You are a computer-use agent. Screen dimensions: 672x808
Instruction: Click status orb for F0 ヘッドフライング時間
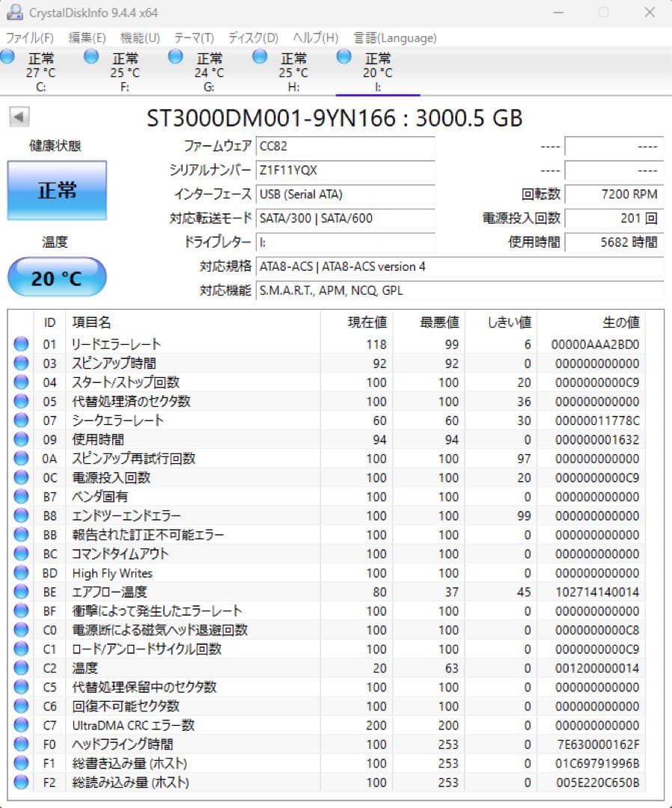[x=21, y=744]
